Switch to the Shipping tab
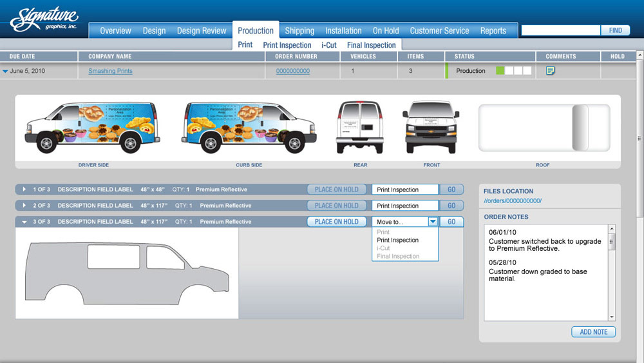The height and width of the screenshot is (363, 644). coord(299,31)
